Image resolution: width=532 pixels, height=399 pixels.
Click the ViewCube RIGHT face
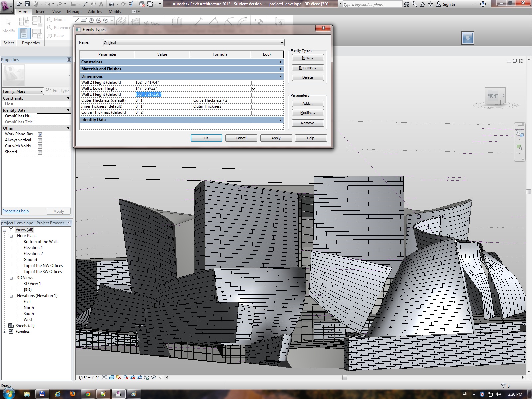[x=493, y=96]
